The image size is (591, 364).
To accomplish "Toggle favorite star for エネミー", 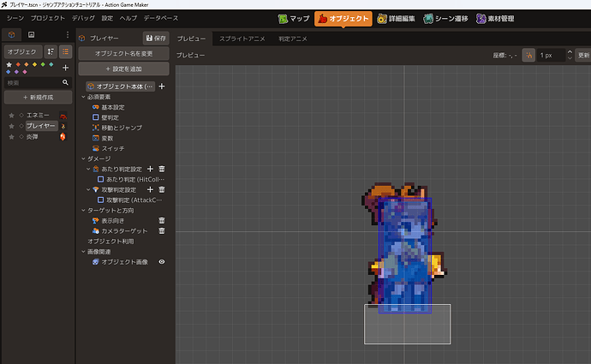I will (11, 116).
